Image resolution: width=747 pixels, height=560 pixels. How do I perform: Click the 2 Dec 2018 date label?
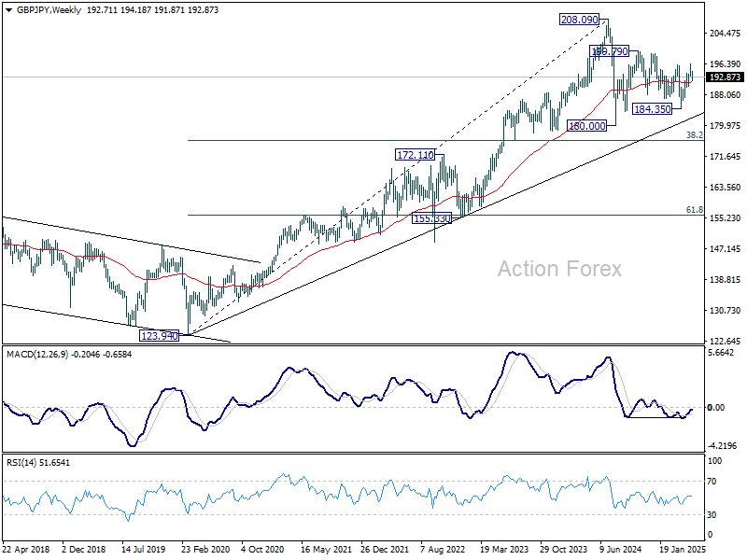[84, 550]
